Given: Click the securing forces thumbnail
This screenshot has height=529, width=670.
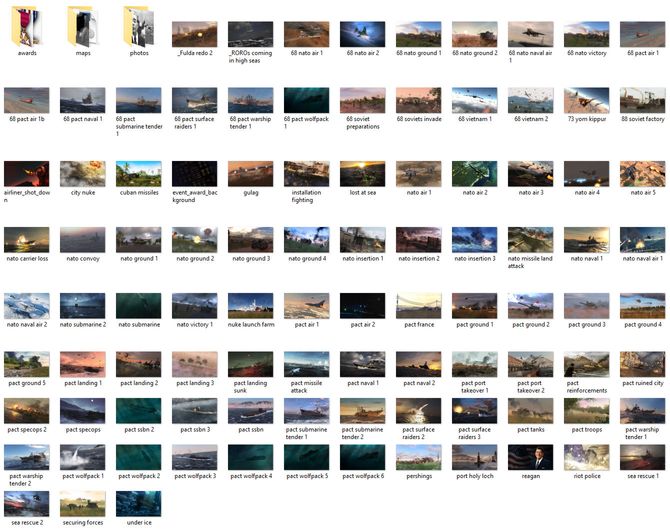Looking at the screenshot, I should click(83, 503).
